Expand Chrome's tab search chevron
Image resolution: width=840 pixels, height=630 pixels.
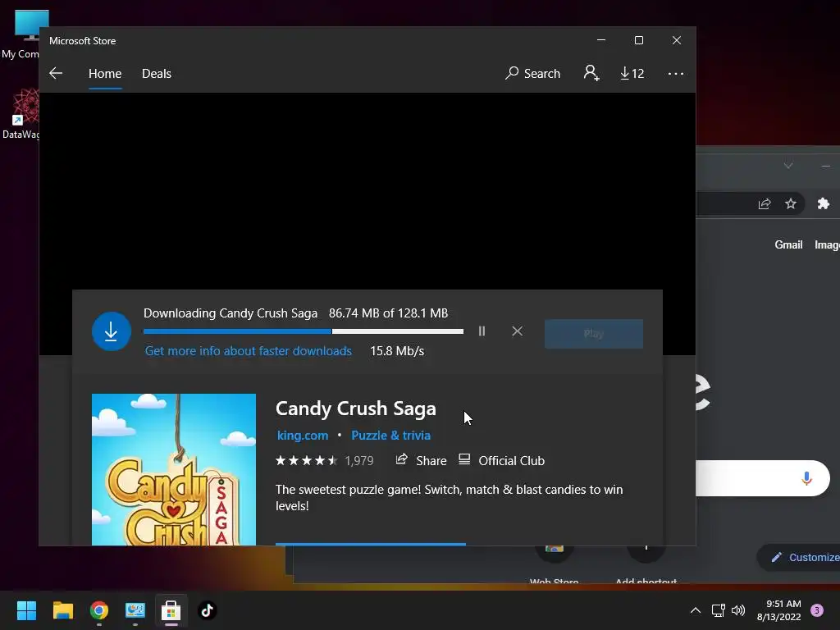click(788, 166)
